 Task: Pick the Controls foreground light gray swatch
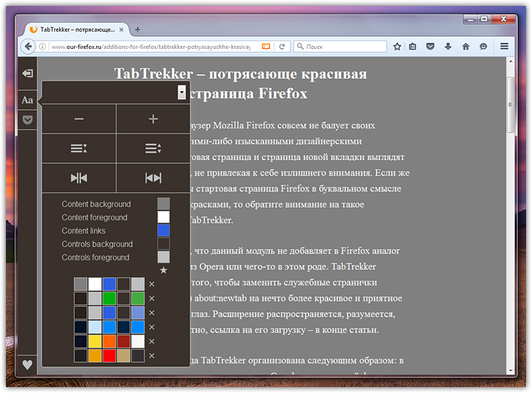pyautogui.click(x=164, y=257)
